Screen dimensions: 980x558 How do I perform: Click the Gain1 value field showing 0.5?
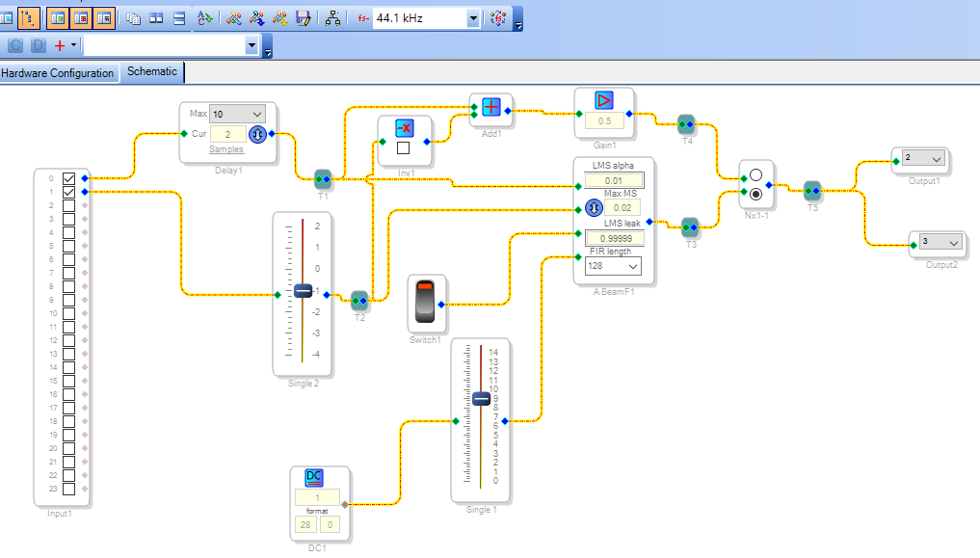[604, 121]
